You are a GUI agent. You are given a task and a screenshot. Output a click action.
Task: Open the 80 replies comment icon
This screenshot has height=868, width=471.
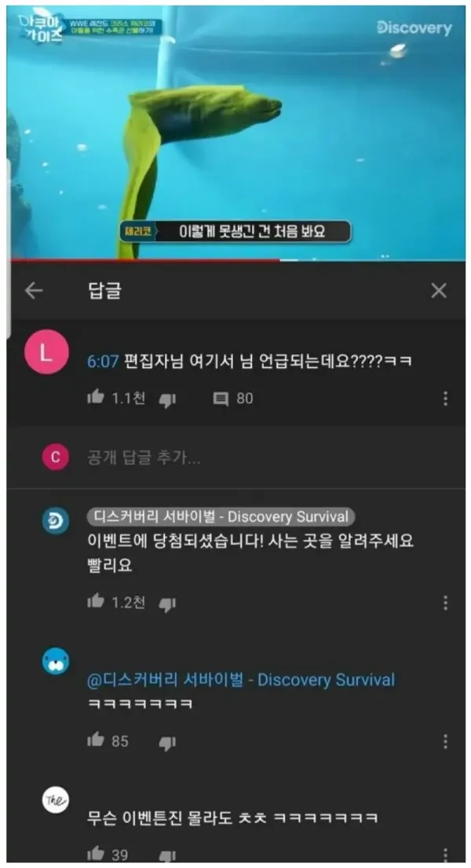pyautogui.click(x=221, y=399)
